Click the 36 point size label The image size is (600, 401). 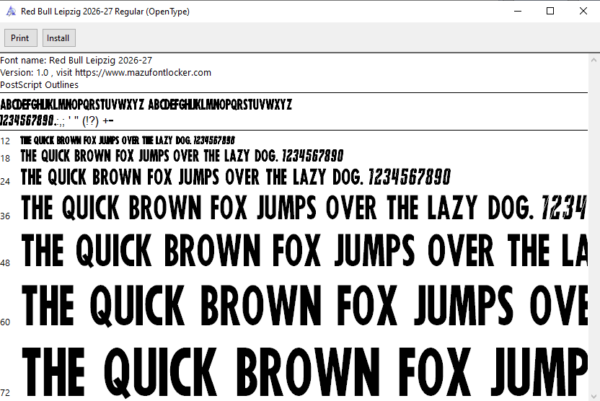pyautogui.click(x=5, y=216)
